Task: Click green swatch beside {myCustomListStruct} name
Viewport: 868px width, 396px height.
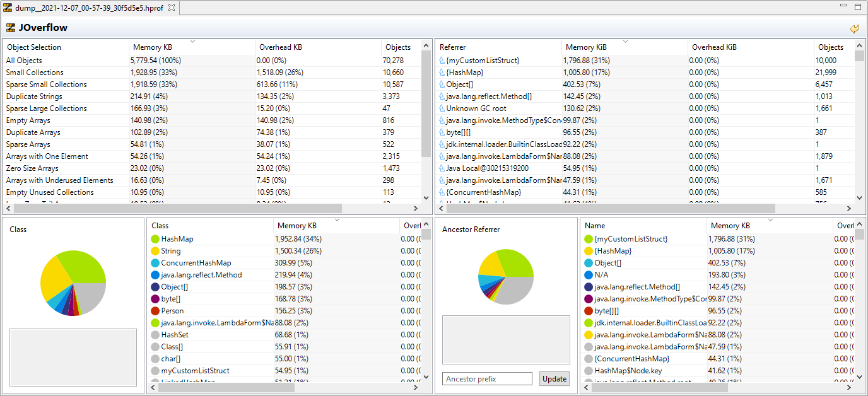Action: [589, 239]
